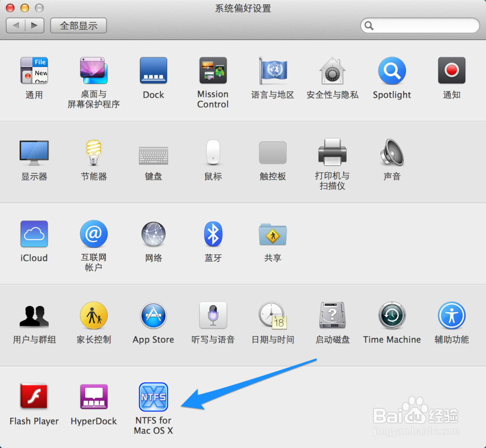Open Mission Control settings

[213, 71]
